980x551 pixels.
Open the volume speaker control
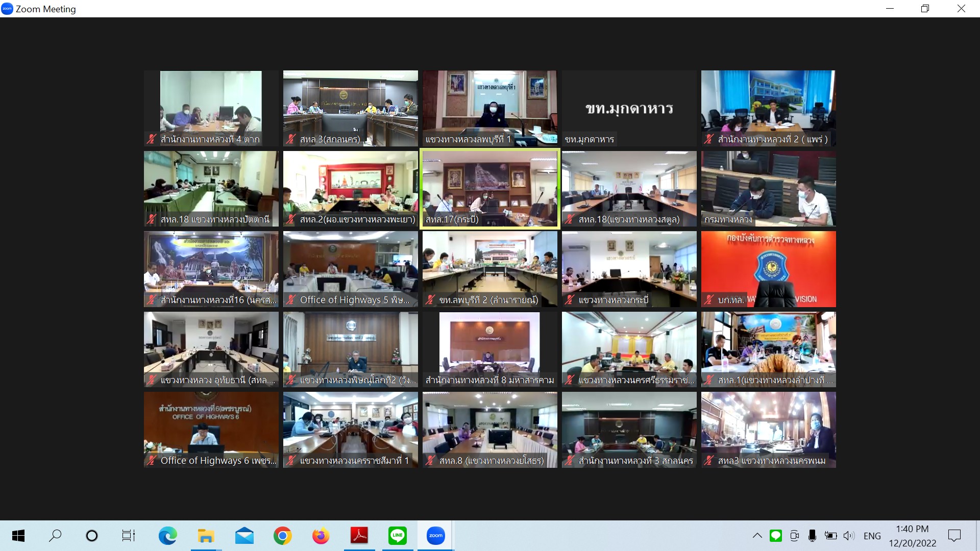[x=848, y=536]
